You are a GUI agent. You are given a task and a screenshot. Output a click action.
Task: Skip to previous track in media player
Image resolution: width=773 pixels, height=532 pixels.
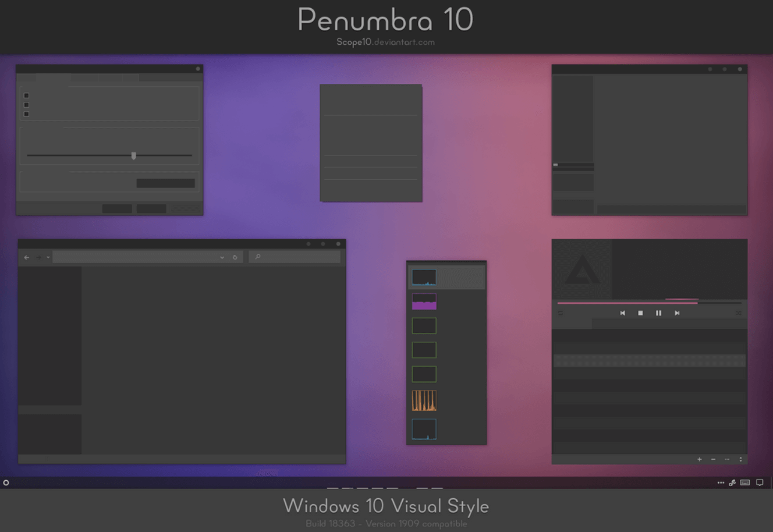point(622,313)
